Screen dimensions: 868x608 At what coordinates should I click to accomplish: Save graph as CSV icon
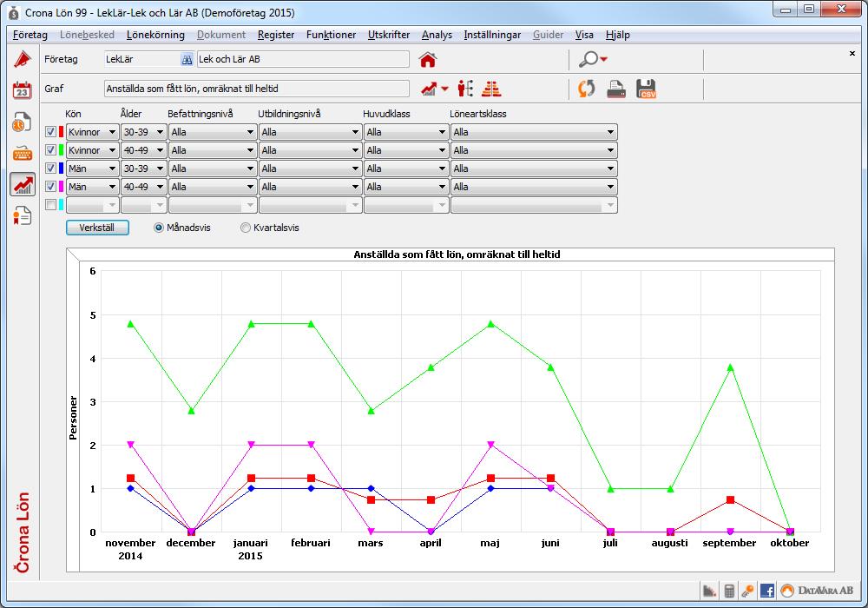(x=646, y=89)
